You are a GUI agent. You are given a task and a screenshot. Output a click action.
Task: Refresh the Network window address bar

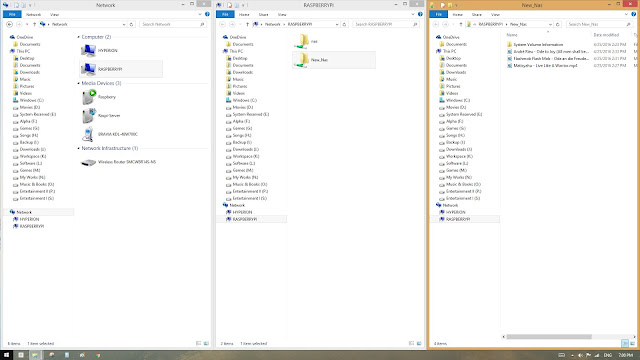[131, 24]
